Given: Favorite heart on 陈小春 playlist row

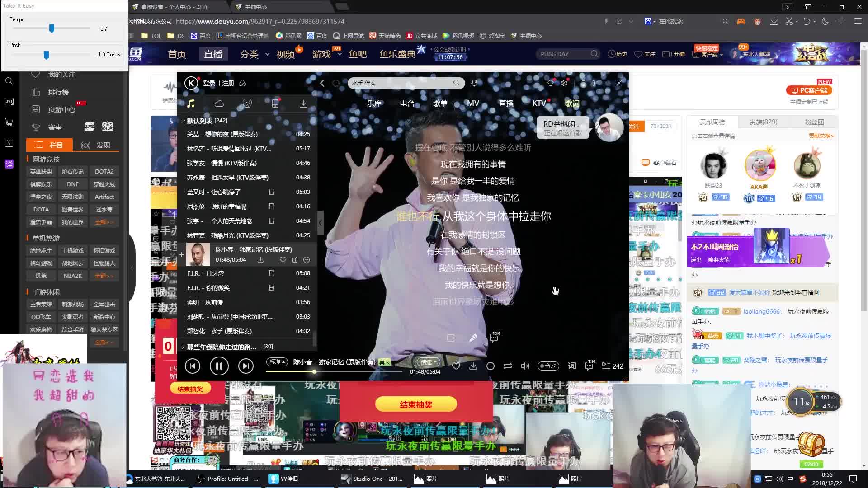Looking at the screenshot, I should click(x=283, y=260).
